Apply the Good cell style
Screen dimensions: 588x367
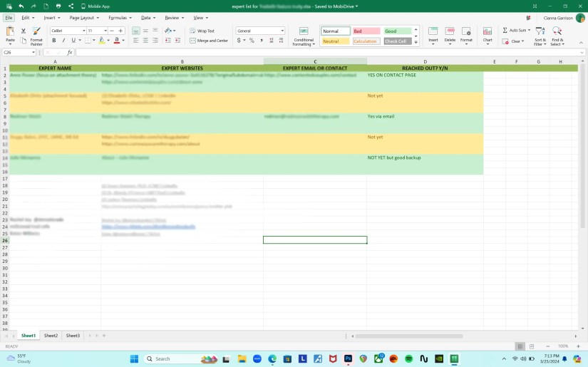pyautogui.click(x=397, y=31)
